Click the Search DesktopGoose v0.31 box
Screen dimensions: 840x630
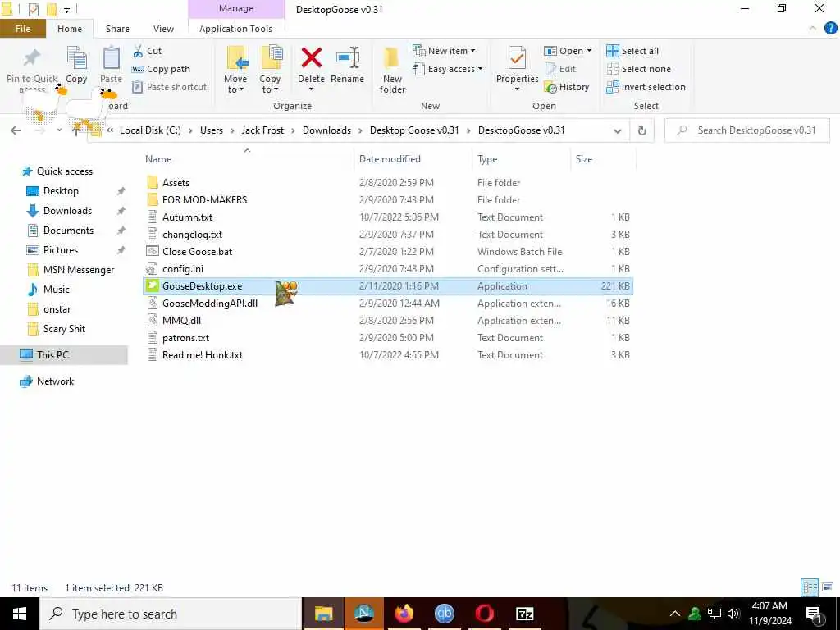point(748,130)
